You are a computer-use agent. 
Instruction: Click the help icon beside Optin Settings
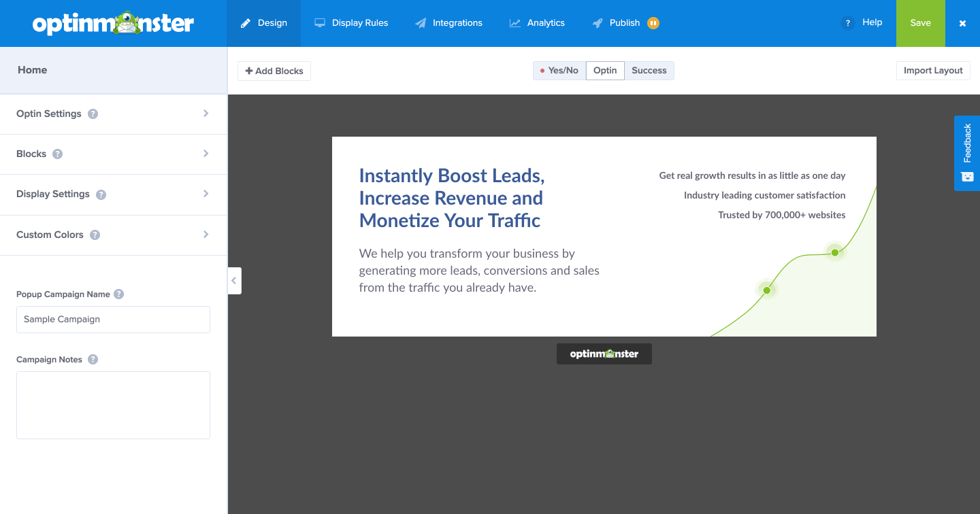93,114
